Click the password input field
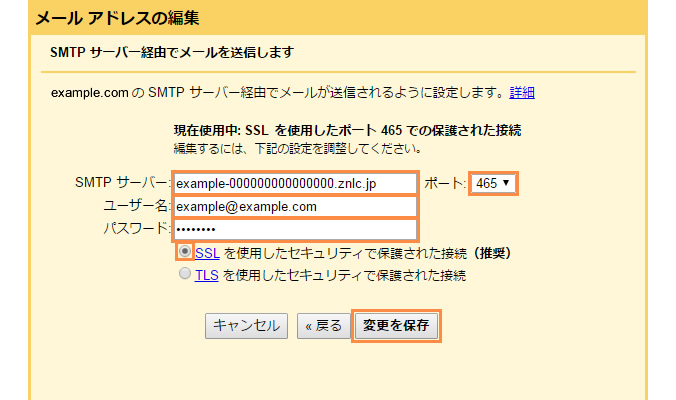The height and width of the screenshot is (400, 676). click(295, 229)
